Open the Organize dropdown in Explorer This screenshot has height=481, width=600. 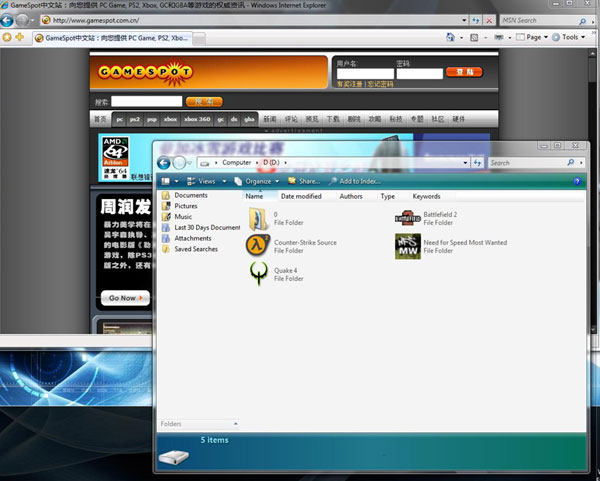(257, 181)
